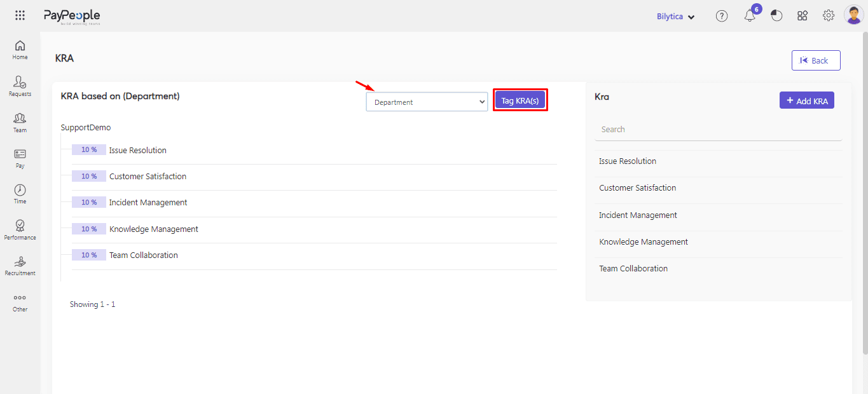Open the Team sidebar section
This screenshot has width=868, height=394.
[20, 123]
